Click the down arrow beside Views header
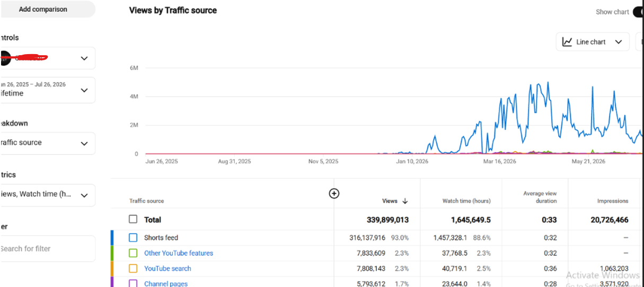This screenshot has width=644, height=287. tap(405, 201)
